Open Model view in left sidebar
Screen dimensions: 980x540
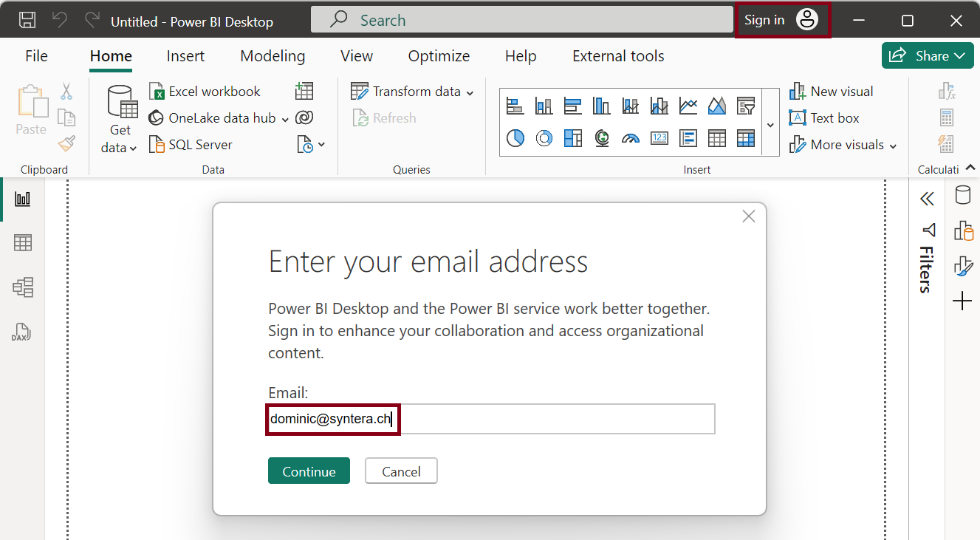[x=23, y=287]
